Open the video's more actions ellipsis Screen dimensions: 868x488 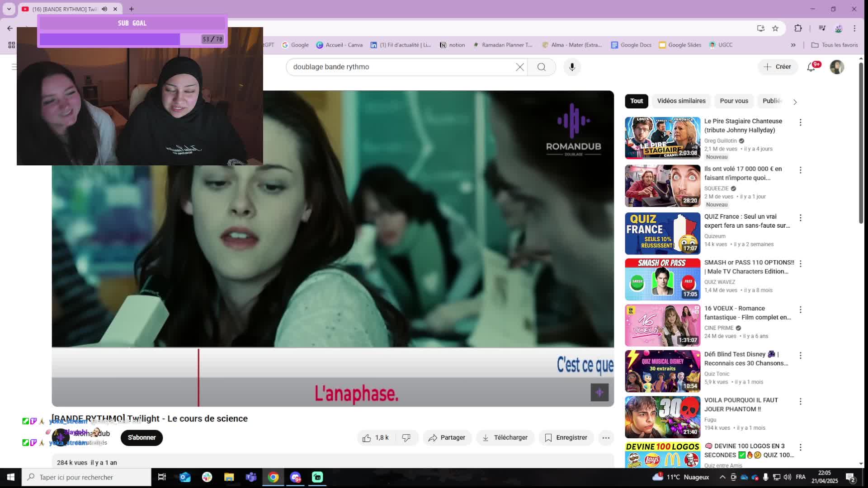click(x=606, y=437)
